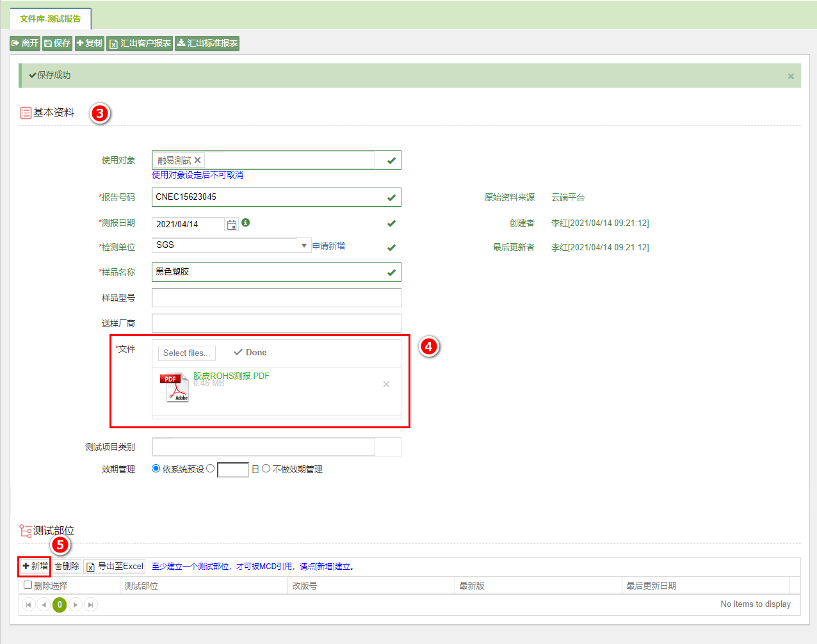Click the 离开 (leave) toolbar button
The image size is (817, 644).
pos(25,44)
